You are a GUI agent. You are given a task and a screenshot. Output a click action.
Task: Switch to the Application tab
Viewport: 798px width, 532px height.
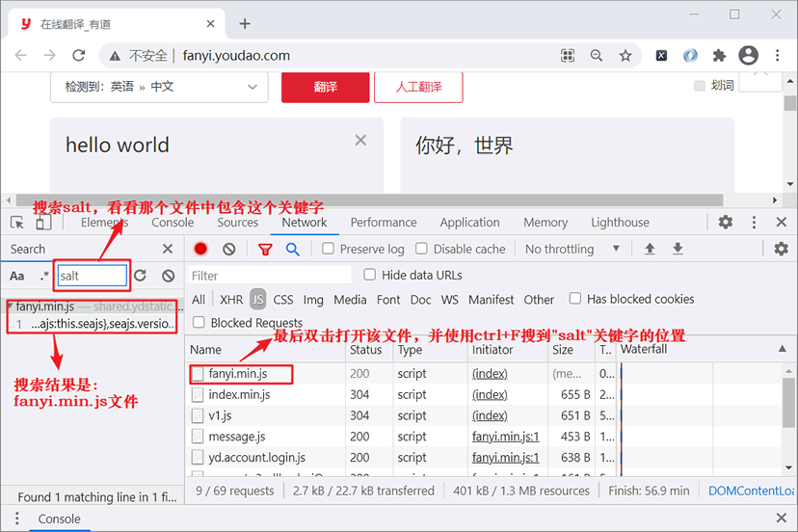pyautogui.click(x=469, y=223)
